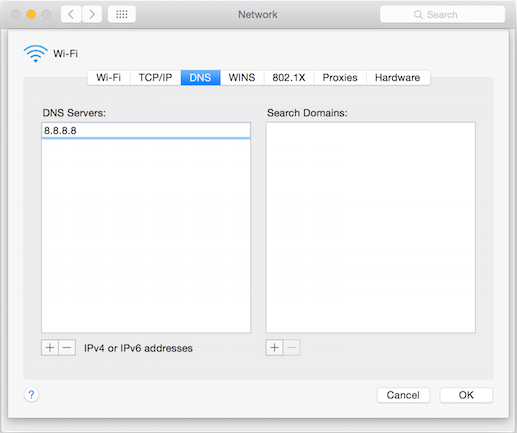Click the Cancel button
Screen dimensions: 517x433
pos(403,395)
